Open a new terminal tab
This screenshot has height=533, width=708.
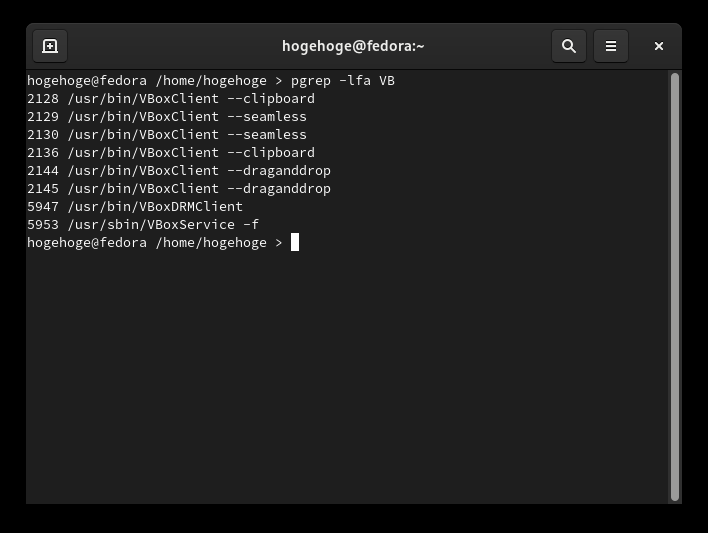click(50, 46)
